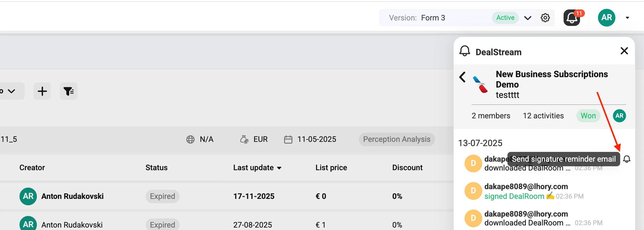Close the DealStream panel
This screenshot has width=644, height=230.
tap(624, 51)
